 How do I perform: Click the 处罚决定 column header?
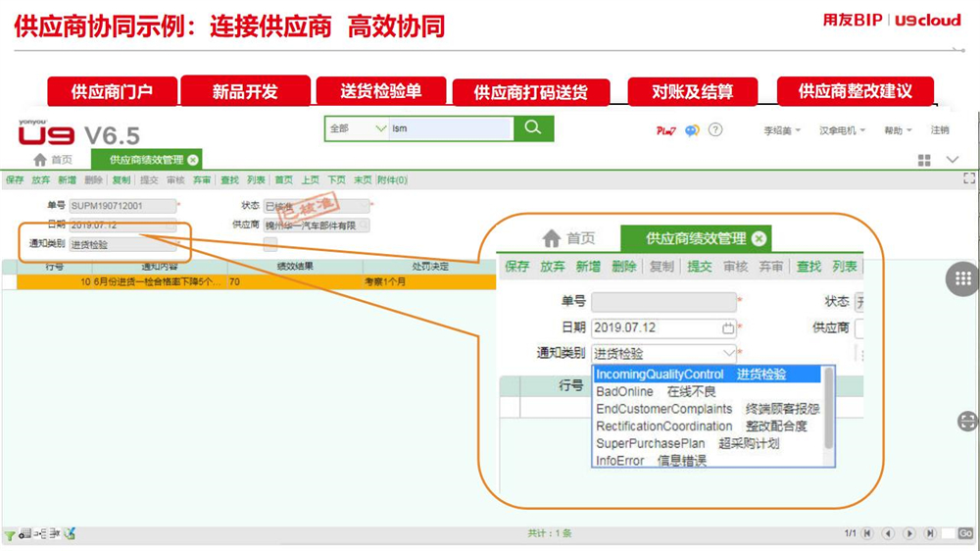click(x=429, y=267)
